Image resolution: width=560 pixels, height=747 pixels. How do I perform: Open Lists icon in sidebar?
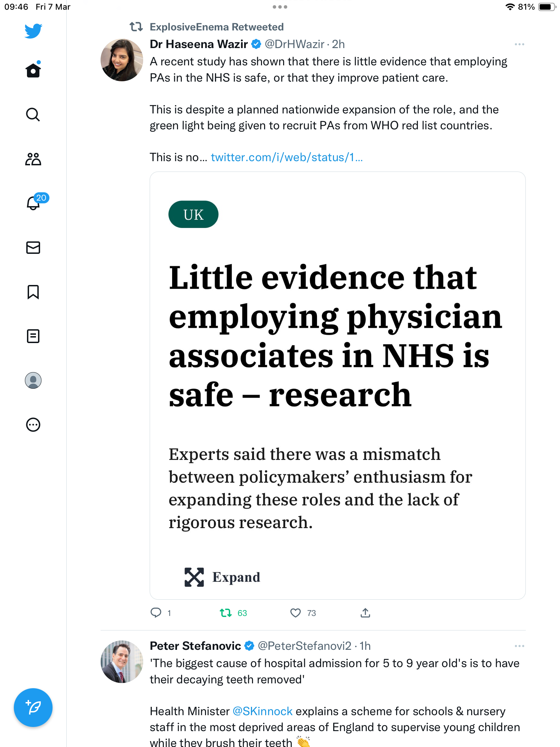33,336
